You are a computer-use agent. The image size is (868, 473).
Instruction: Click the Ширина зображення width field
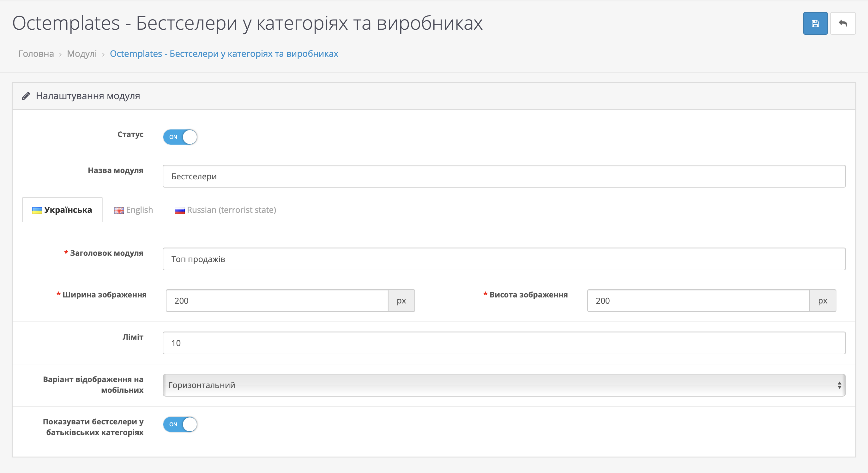click(276, 301)
